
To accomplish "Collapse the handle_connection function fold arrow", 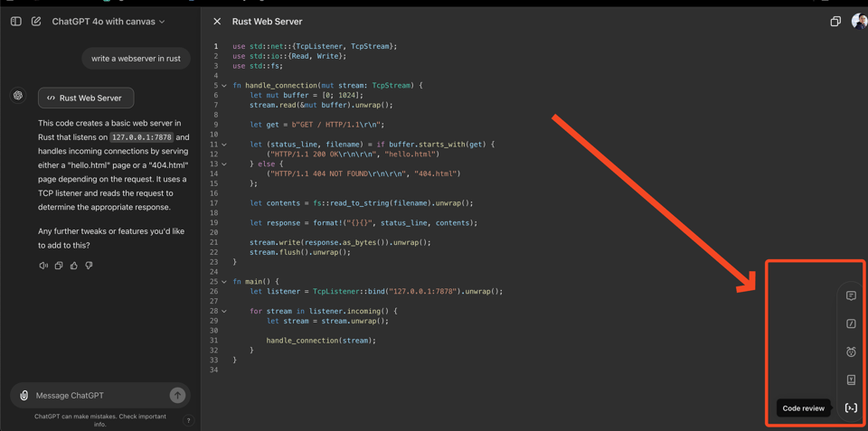I will pos(224,86).
